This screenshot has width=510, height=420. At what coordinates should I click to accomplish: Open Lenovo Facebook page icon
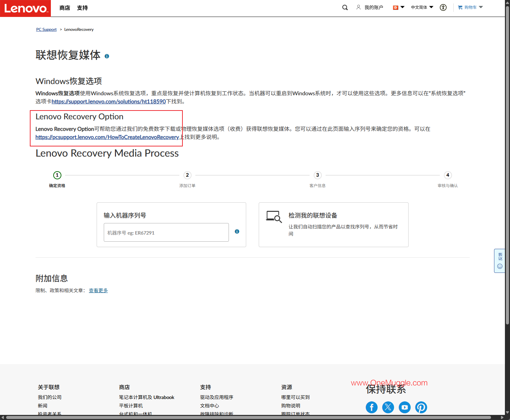372,407
